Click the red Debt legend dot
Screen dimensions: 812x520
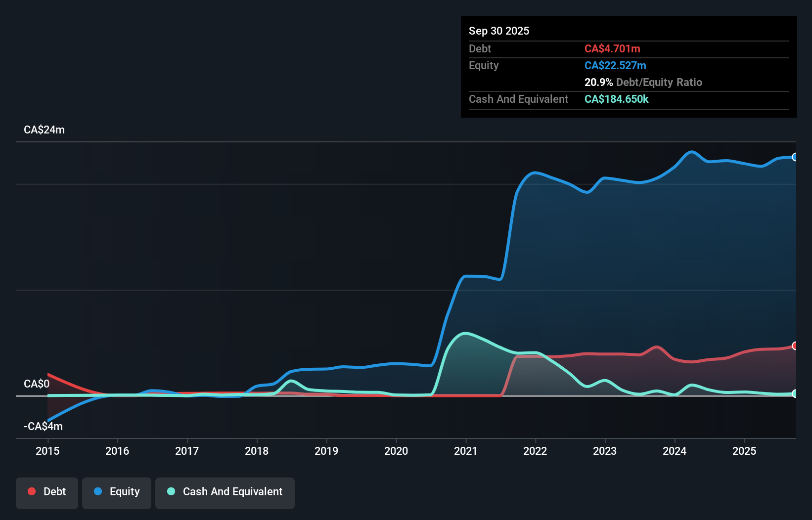pos(32,491)
